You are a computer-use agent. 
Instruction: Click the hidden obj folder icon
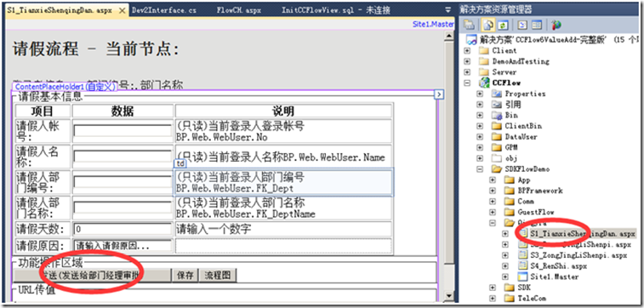(x=497, y=158)
